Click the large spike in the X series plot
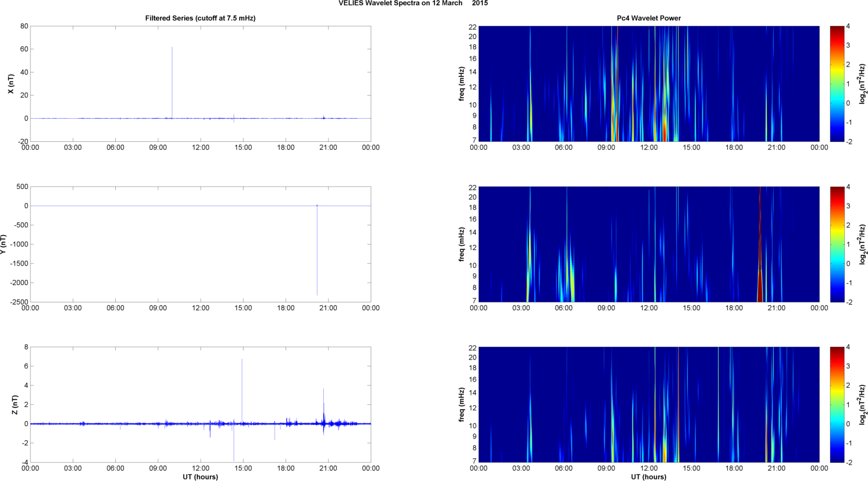 pyautogui.click(x=172, y=79)
